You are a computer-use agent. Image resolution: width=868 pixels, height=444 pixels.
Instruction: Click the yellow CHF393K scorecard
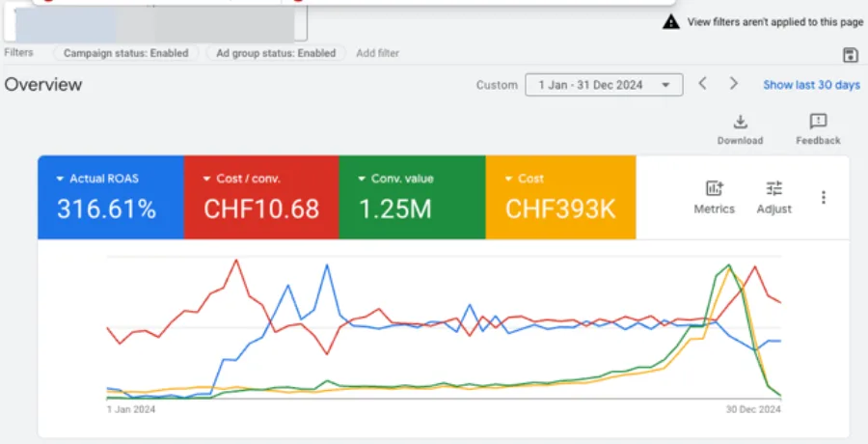click(x=560, y=197)
